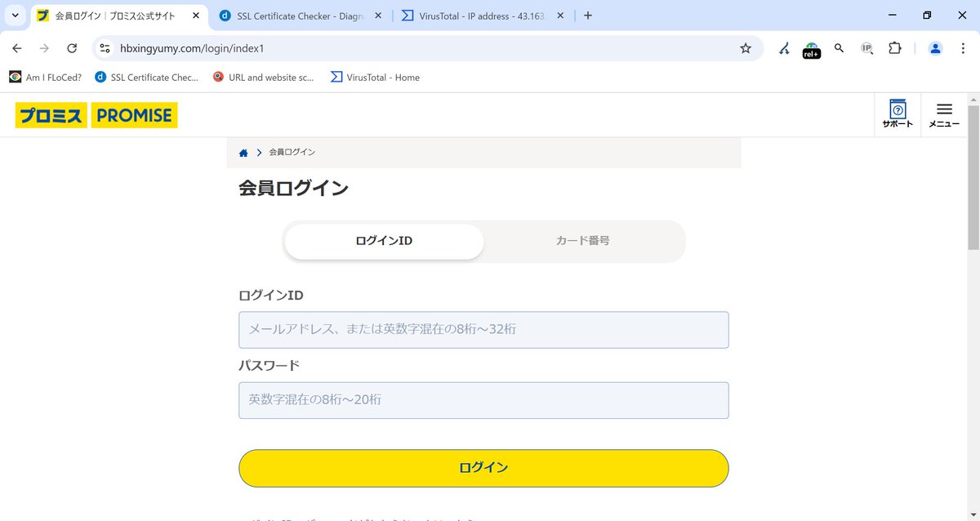Click the IP lookup extension icon
Image resolution: width=980 pixels, height=521 pixels.
tap(866, 48)
